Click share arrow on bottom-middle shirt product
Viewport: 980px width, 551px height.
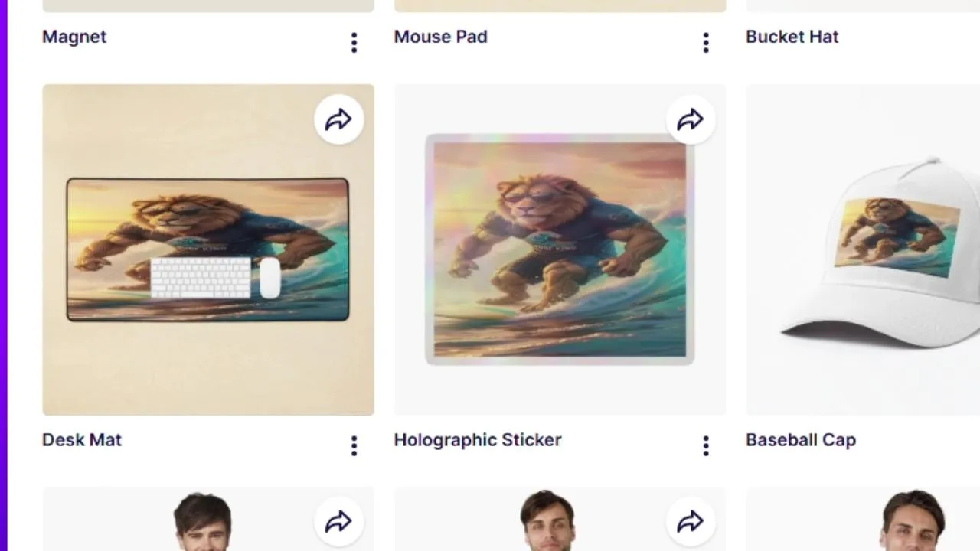click(x=691, y=522)
